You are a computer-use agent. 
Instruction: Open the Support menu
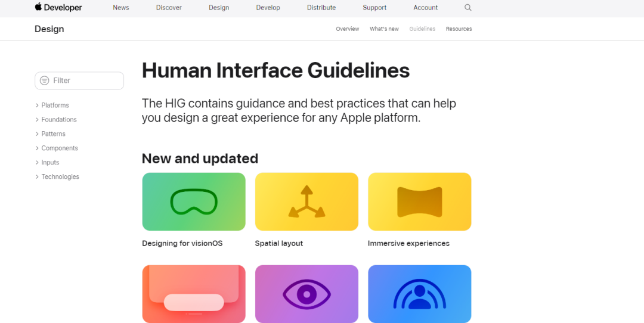374,7
